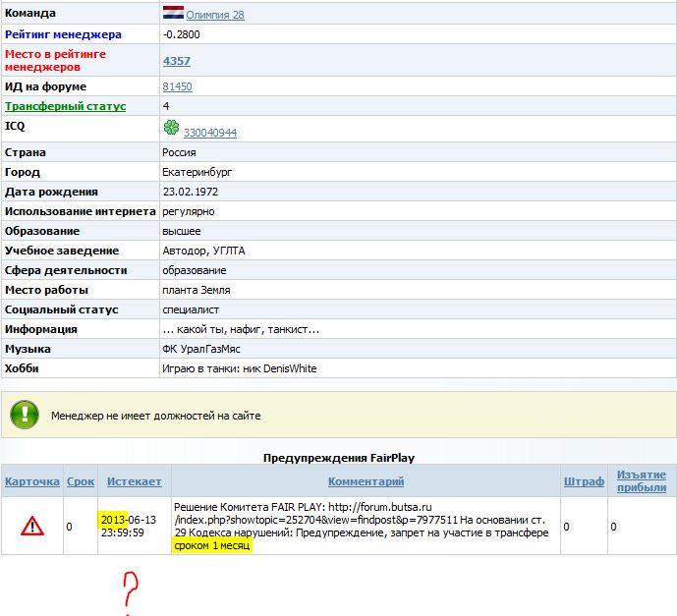Screen dimensions: 677x616
Task: Open forum ID link 81450
Action: [x=177, y=86]
